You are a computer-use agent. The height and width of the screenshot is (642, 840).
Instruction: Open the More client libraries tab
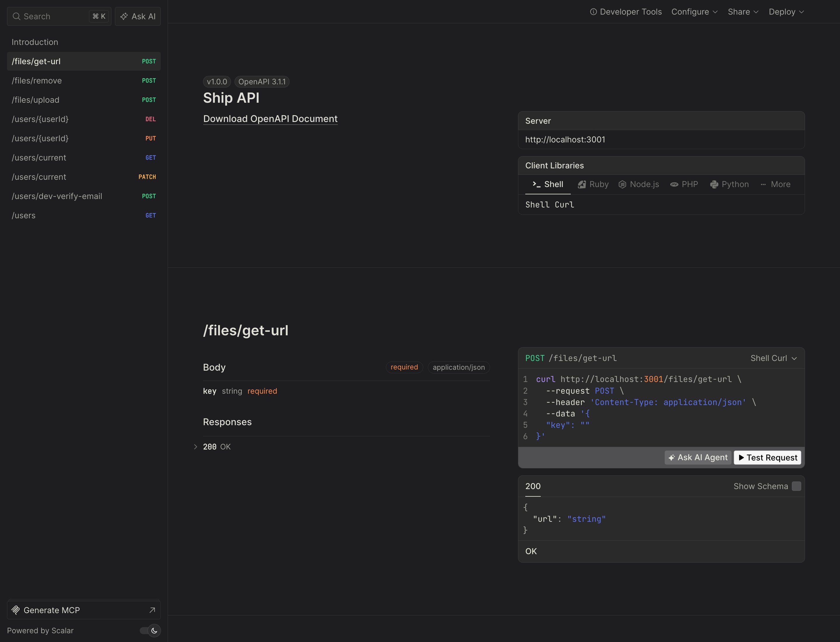click(x=775, y=184)
